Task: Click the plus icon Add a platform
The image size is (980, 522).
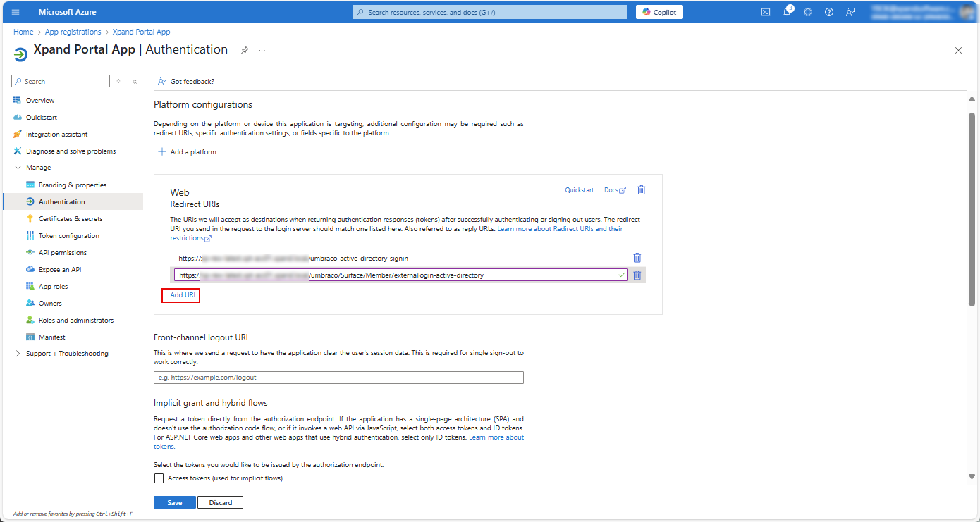Action: click(161, 152)
